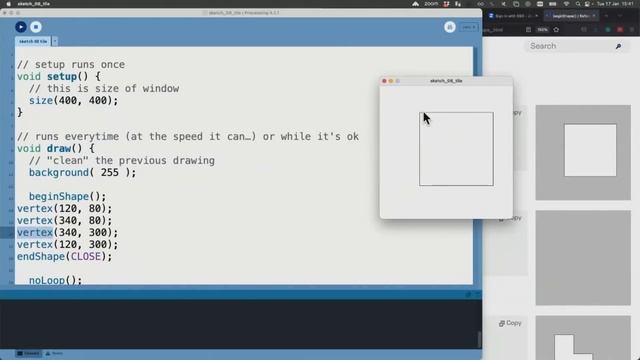Screen dimensions: 640x360
Task: Click 'CLOSE' inside endShape call
Action: click(86, 256)
